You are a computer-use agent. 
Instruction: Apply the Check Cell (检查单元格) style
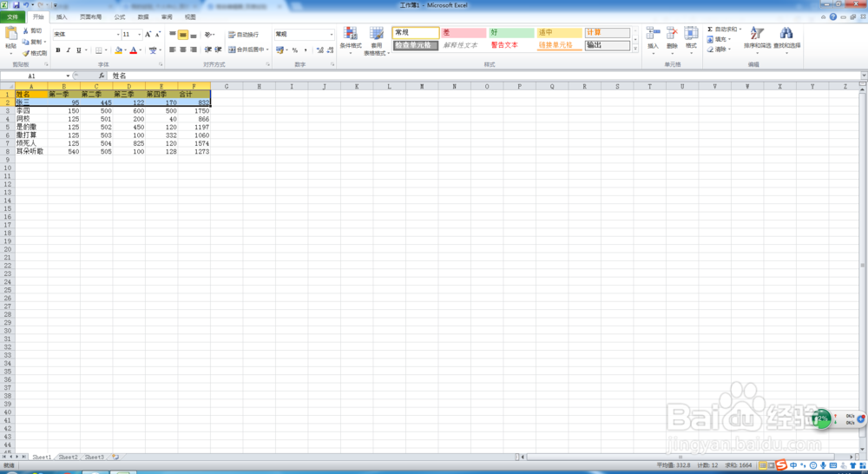coord(416,45)
